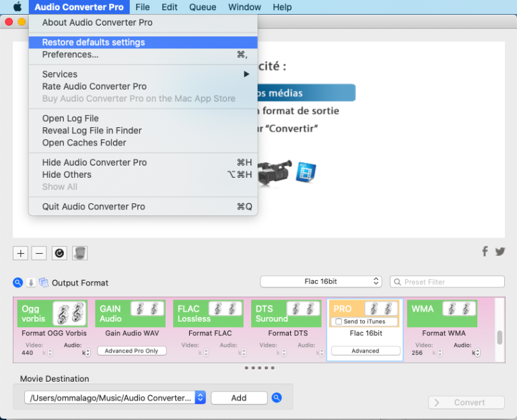Choose Reveal Log File in Finder
The width and height of the screenshot is (517, 420).
(143, 131)
